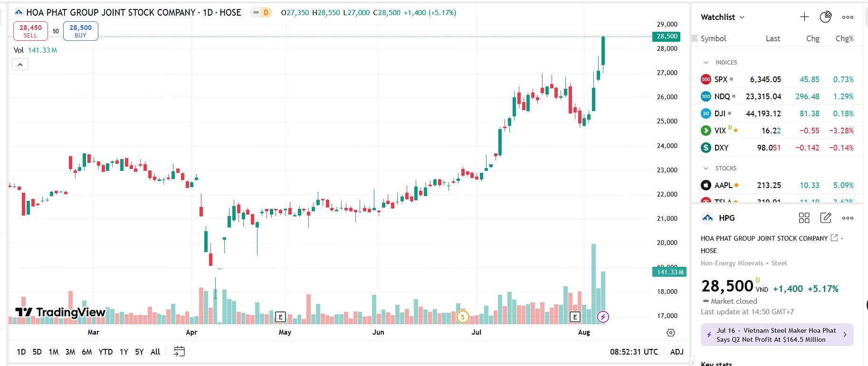Viewport: 868px width, 366px height.
Task: Click the orange S marker near July
Action: [x=463, y=317]
